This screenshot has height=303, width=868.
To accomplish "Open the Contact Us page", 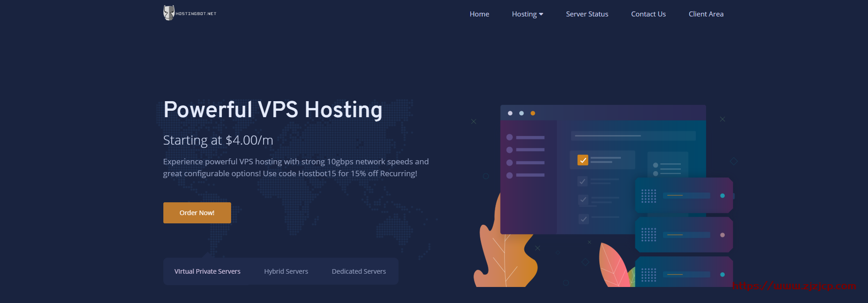I will coord(648,14).
